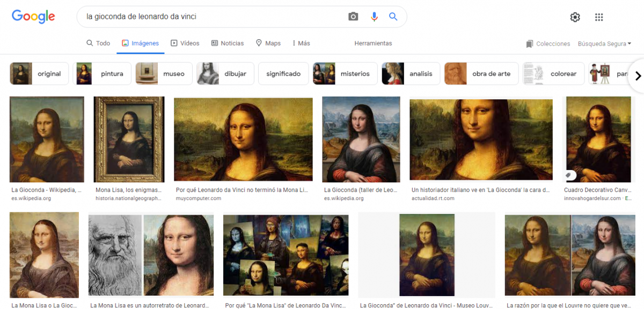
Task: Expand the Búsqueda Segura dropdown
Action: point(604,44)
